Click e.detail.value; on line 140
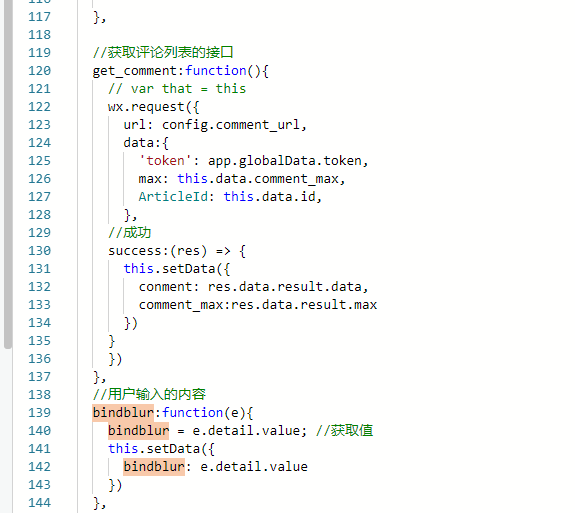 point(250,430)
